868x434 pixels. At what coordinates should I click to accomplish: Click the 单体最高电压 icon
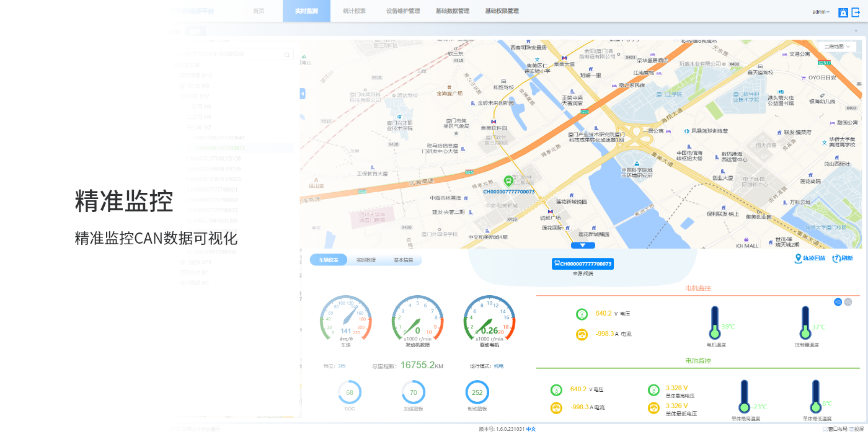click(x=653, y=390)
